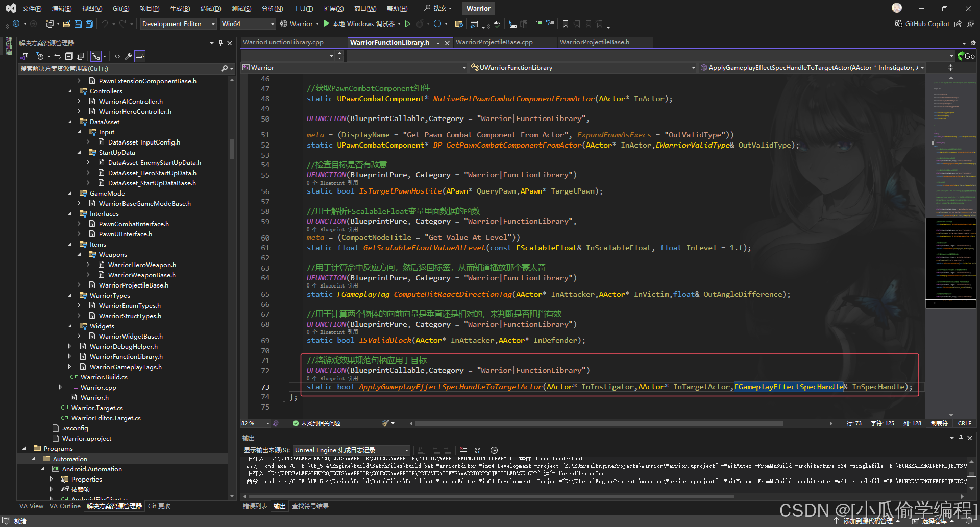
Task: Select WarriorHeroWeapon.h in Solution Explorer
Action: 142,265
